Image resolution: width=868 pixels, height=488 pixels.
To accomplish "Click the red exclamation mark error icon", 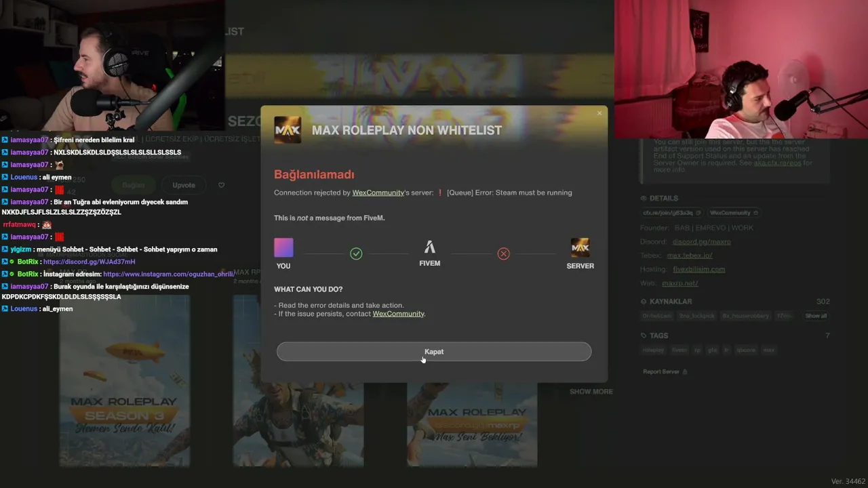I will tap(440, 192).
